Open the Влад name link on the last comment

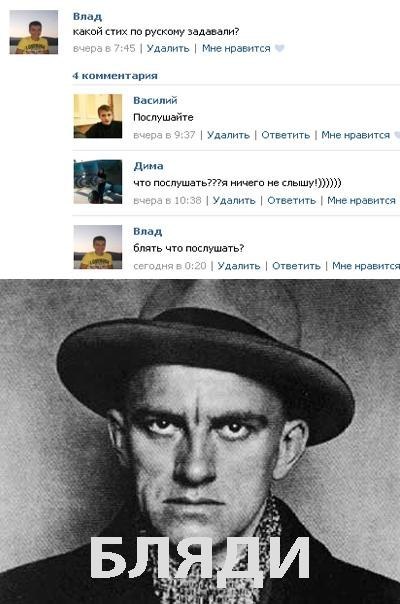pyautogui.click(x=148, y=231)
